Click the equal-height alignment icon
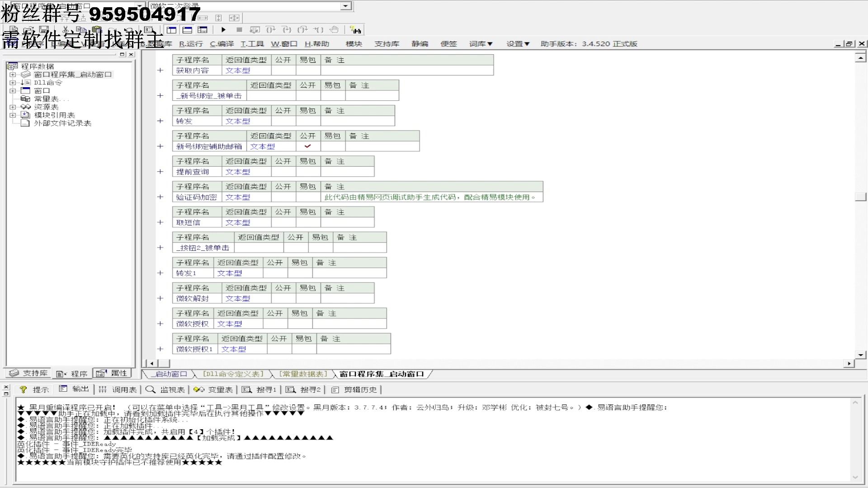This screenshot has height=488, width=868. coord(218,18)
